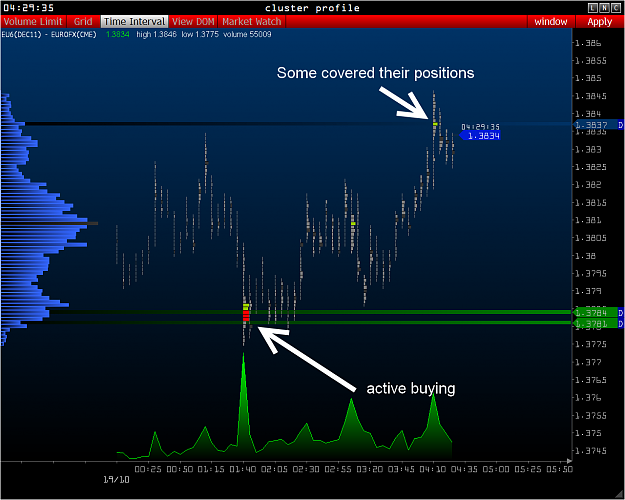Screen dimensions: 625x500
Task: Click the EU6(DEC11) - EUROFX(CME) symbol label
Action: (49, 35)
